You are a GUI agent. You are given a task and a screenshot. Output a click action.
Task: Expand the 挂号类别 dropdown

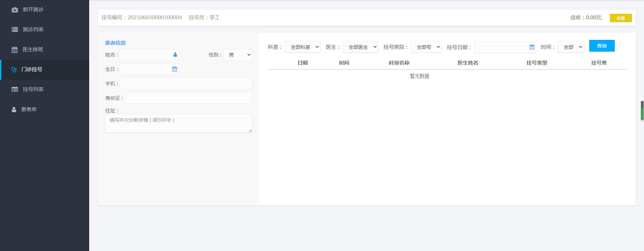point(426,47)
